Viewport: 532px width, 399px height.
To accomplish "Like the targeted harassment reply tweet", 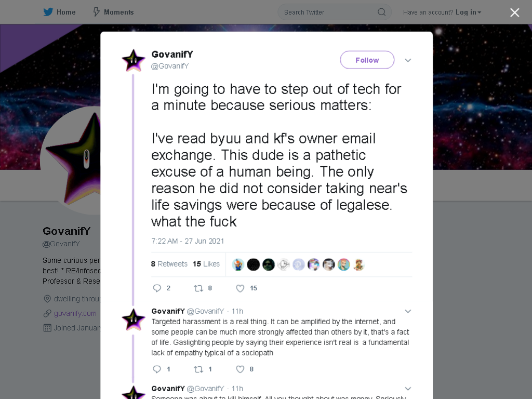I will pos(240,369).
